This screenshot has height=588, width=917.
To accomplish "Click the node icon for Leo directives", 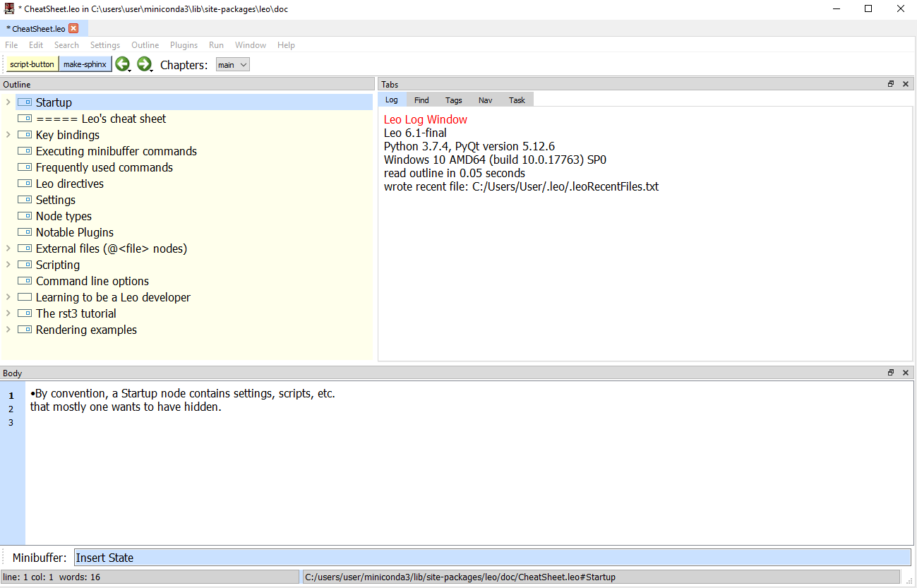I will (x=25, y=184).
